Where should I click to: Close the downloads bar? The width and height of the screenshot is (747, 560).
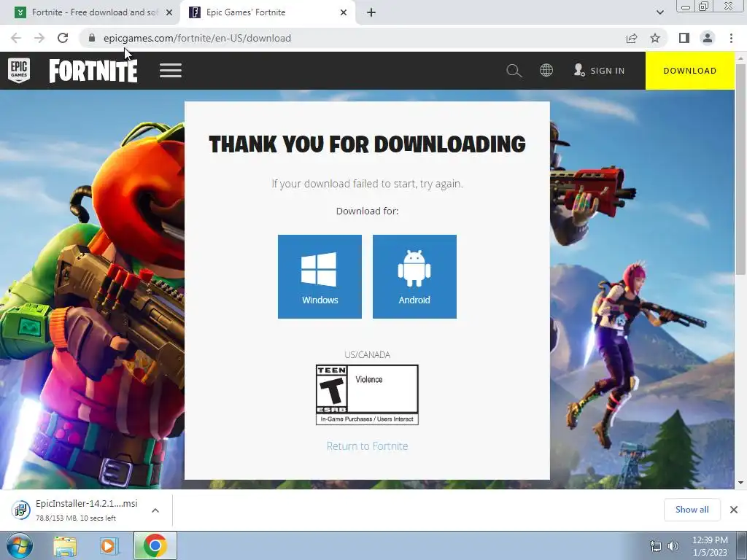pos(734,510)
